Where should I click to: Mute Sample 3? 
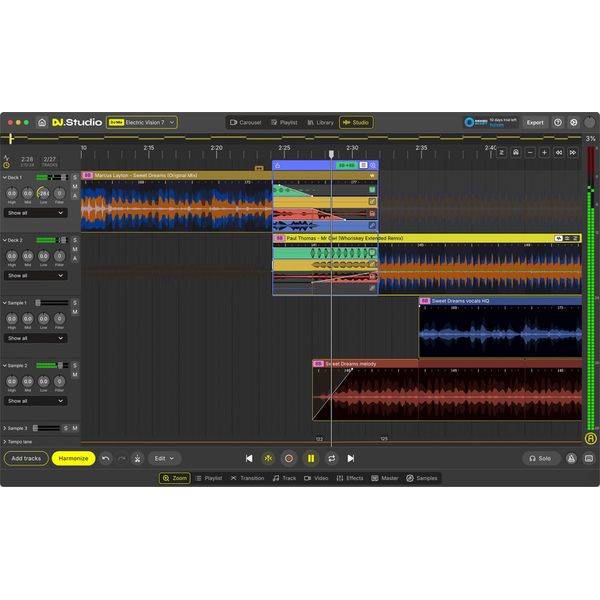click(75, 428)
